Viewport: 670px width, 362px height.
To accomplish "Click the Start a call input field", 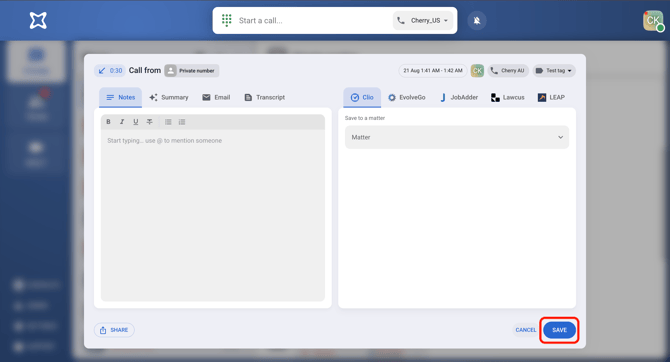I will tap(314, 21).
